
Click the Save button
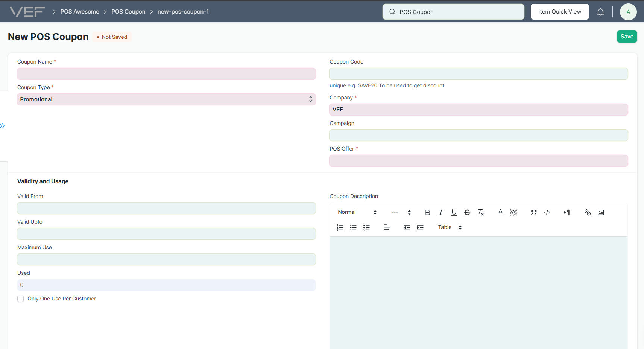[627, 37]
